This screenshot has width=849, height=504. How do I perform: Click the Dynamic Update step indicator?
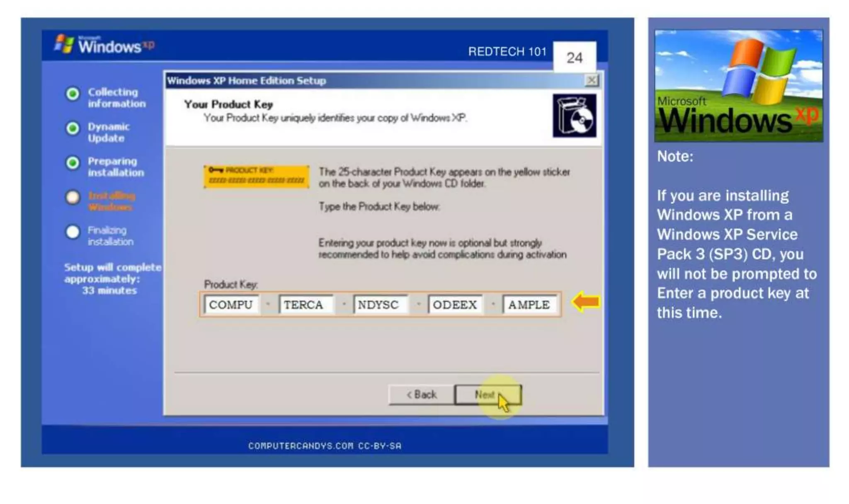pos(73,128)
